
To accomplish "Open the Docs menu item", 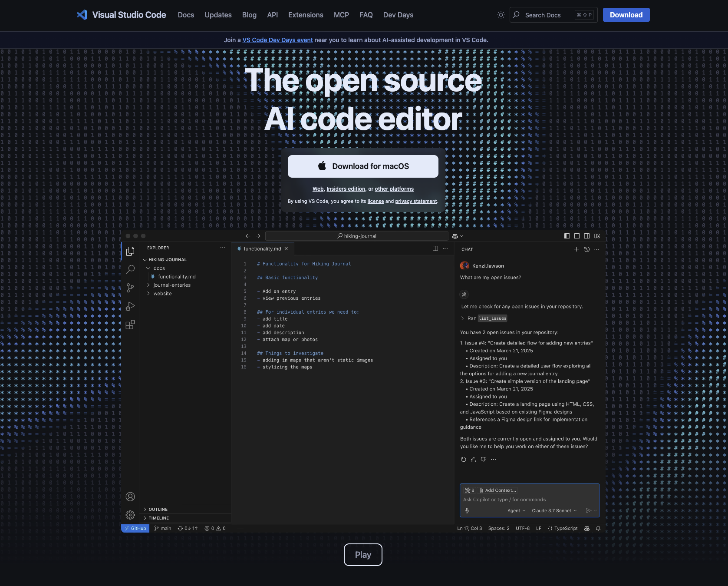I will click(186, 15).
